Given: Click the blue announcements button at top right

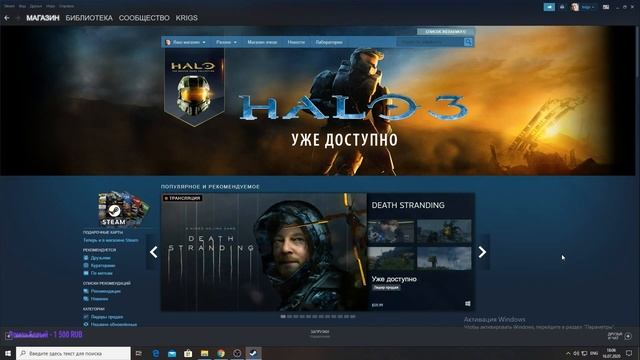Looking at the screenshot, I should (x=549, y=7).
